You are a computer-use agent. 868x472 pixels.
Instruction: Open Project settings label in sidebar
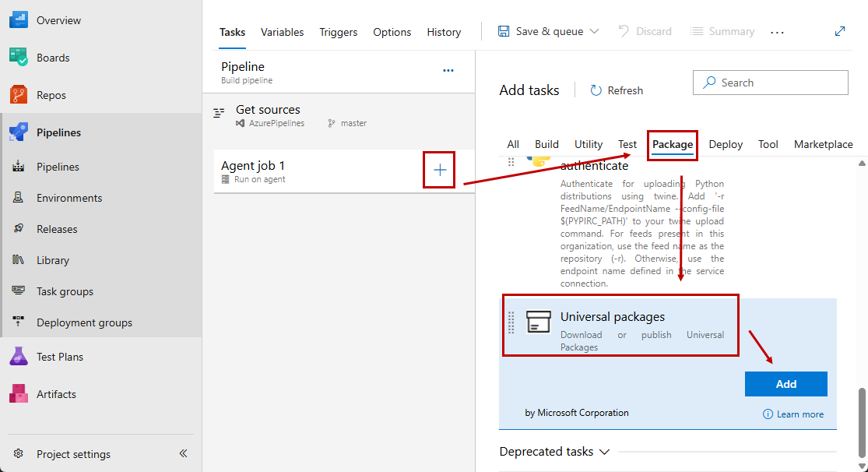point(74,454)
